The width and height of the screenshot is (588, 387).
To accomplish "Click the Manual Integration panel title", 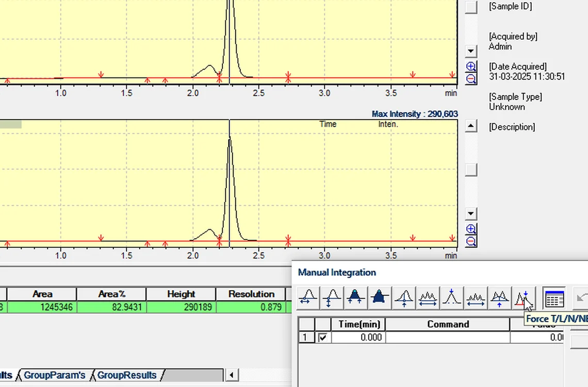I will coord(337,272).
